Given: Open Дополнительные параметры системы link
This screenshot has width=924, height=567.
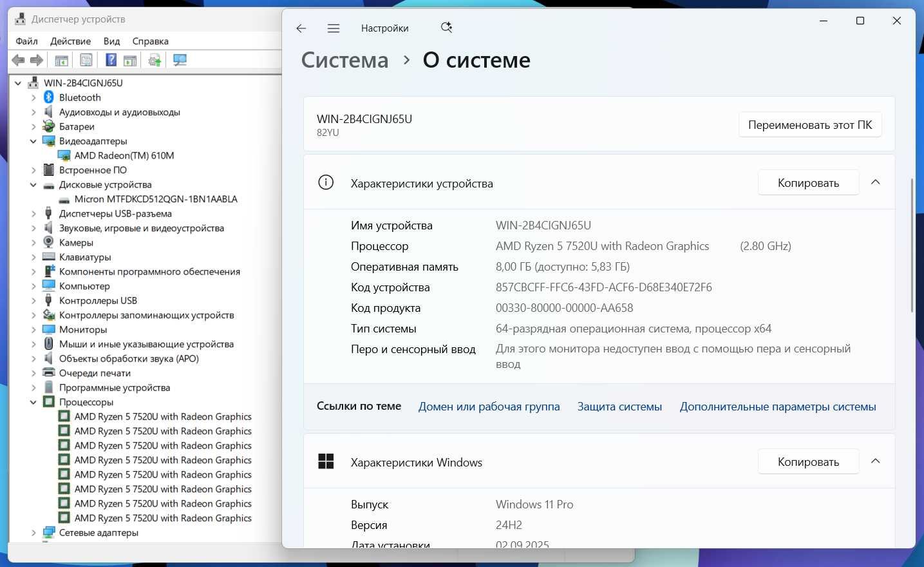Looking at the screenshot, I should point(778,407).
